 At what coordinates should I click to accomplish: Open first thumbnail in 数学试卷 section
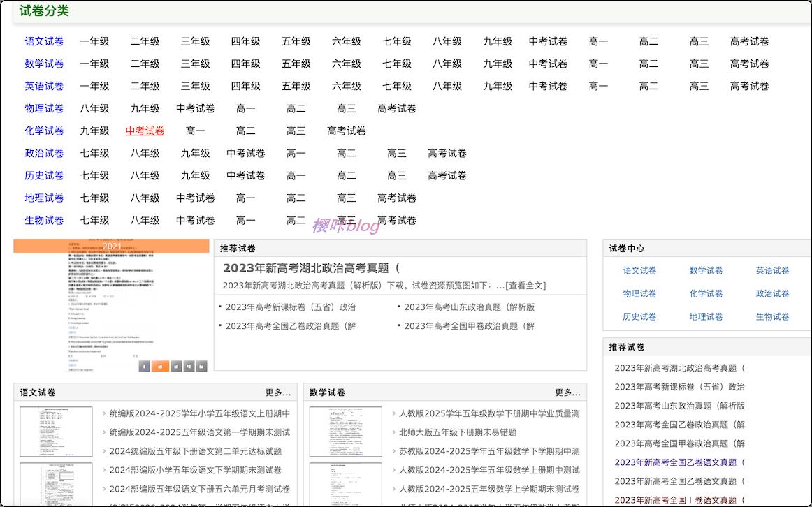pyautogui.click(x=346, y=432)
